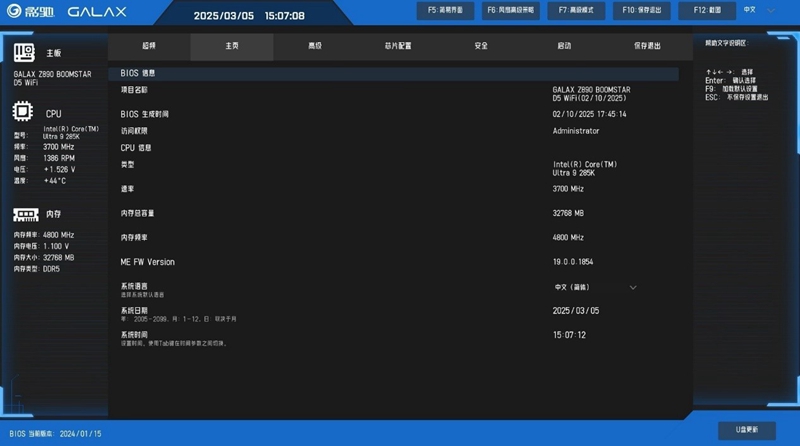Click the F7 高级模式 button

point(576,10)
